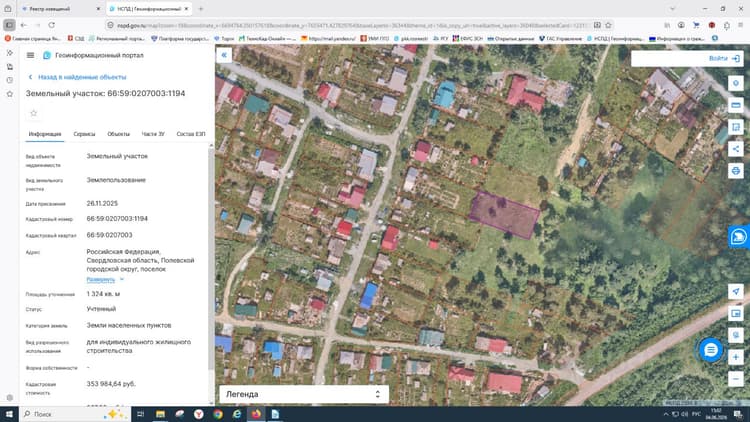Open the Windows Start menu
Image resolution: width=750 pixels, height=422 pixels.
(10, 414)
